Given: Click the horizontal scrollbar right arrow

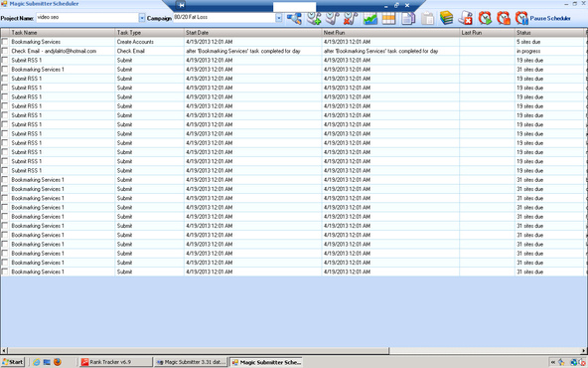Looking at the screenshot, I should (x=584, y=351).
